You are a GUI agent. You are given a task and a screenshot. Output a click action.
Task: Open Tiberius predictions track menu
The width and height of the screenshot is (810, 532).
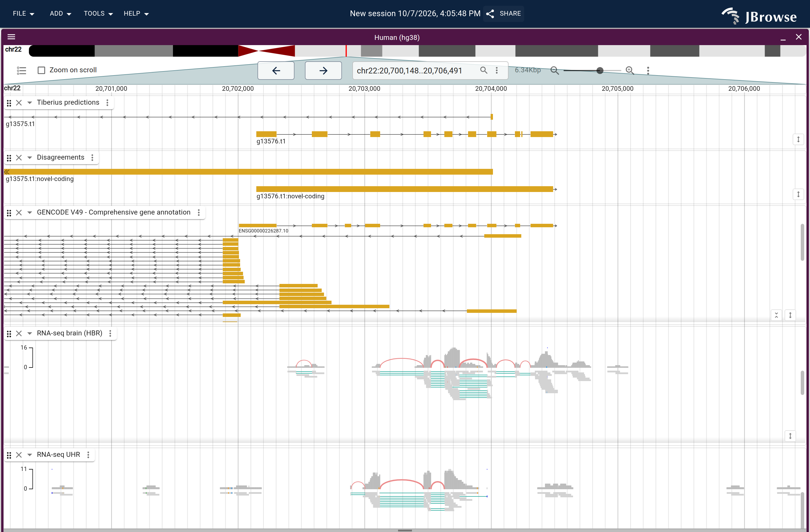(x=108, y=103)
